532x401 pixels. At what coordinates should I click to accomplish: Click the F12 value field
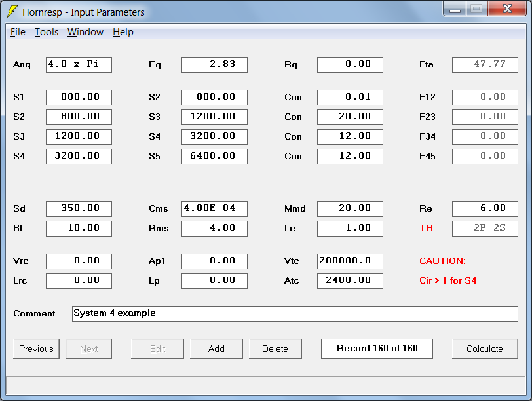click(x=485, y=98)
